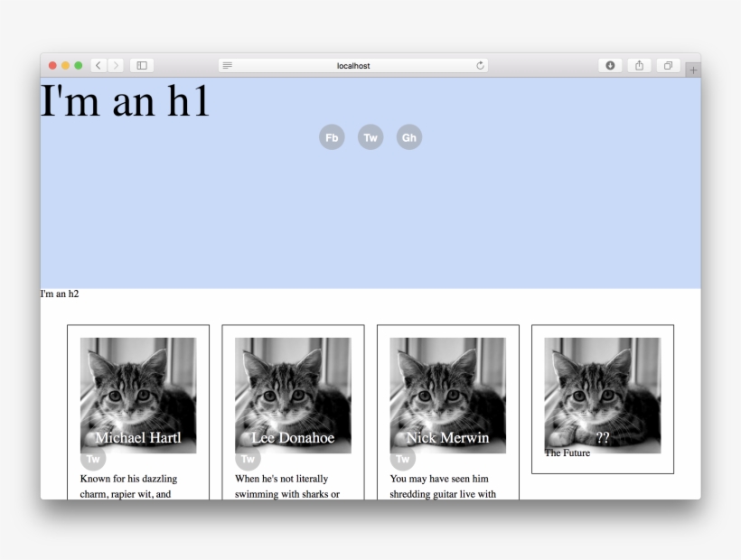Click the Tw badge on Michael Hartl's card
Screen dimensions: 741x560
(93, 458)
